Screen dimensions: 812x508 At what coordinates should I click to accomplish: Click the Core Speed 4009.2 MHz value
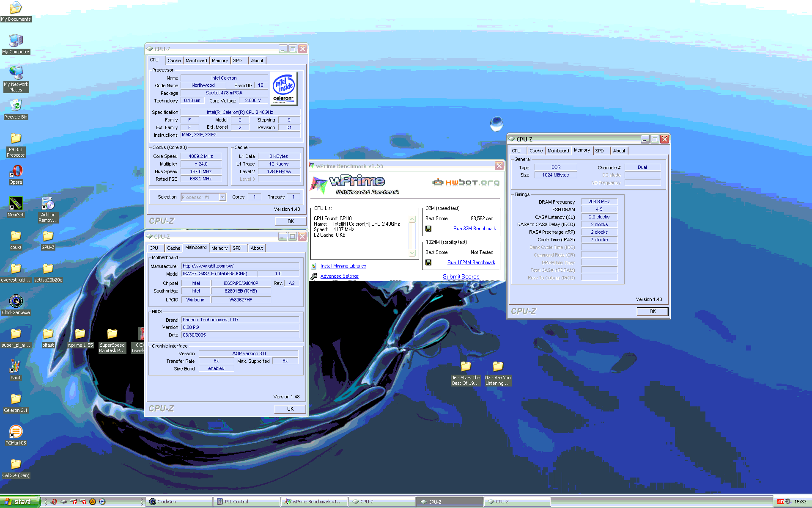(x=201, y=156)
